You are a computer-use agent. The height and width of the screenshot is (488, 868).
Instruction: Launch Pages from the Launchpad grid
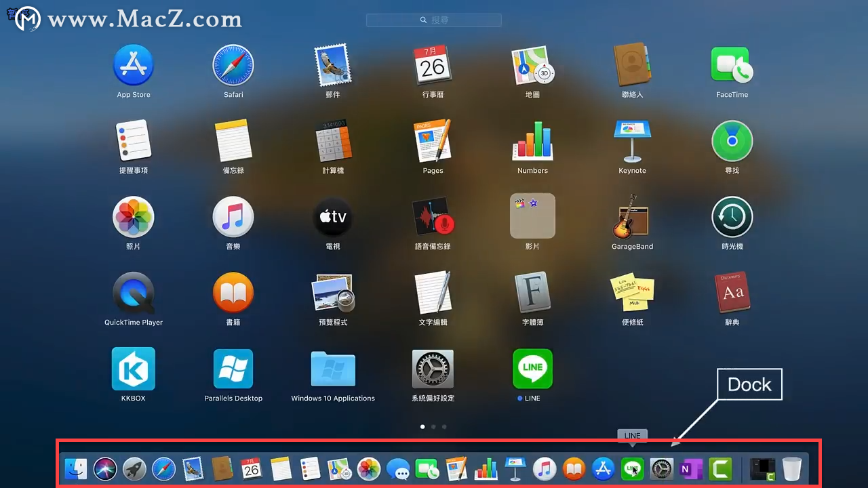click(433, 141)
